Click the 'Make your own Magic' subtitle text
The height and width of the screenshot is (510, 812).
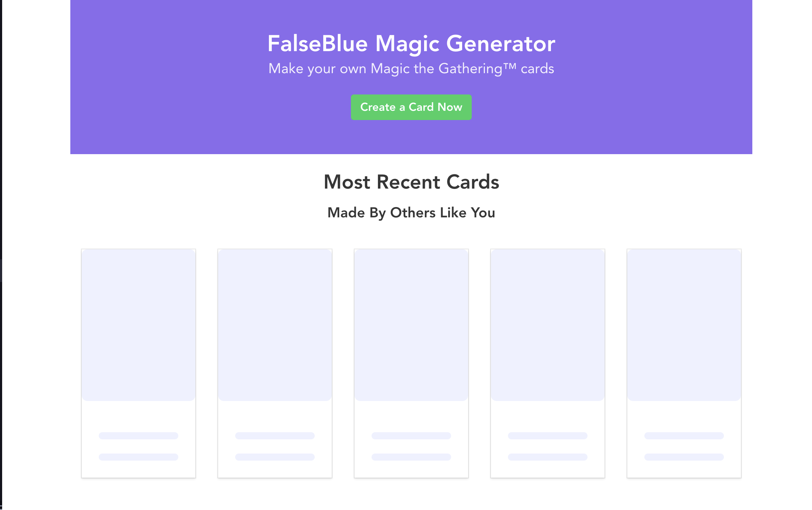(x=411, y=69)
